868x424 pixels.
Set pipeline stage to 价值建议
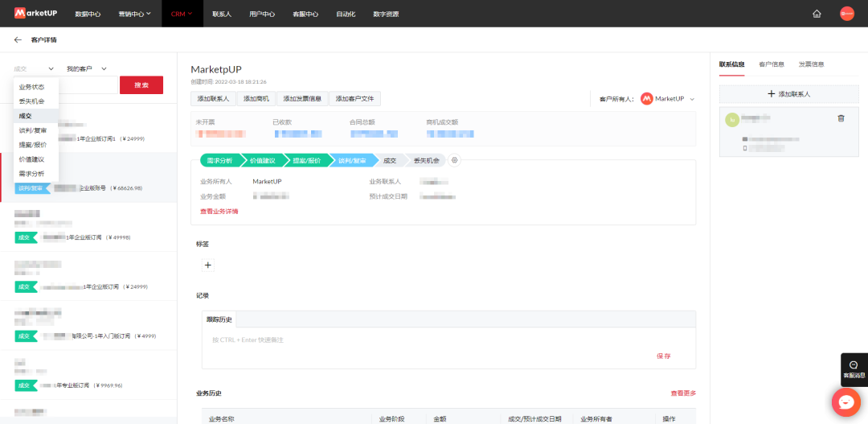[x=263, y=161]
